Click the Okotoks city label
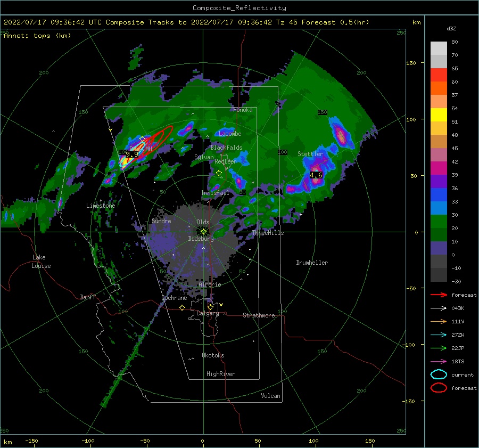 click(x=213, y=355)
